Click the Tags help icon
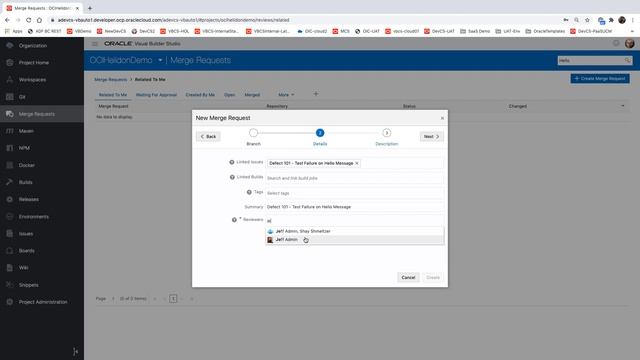 point(249,192)
